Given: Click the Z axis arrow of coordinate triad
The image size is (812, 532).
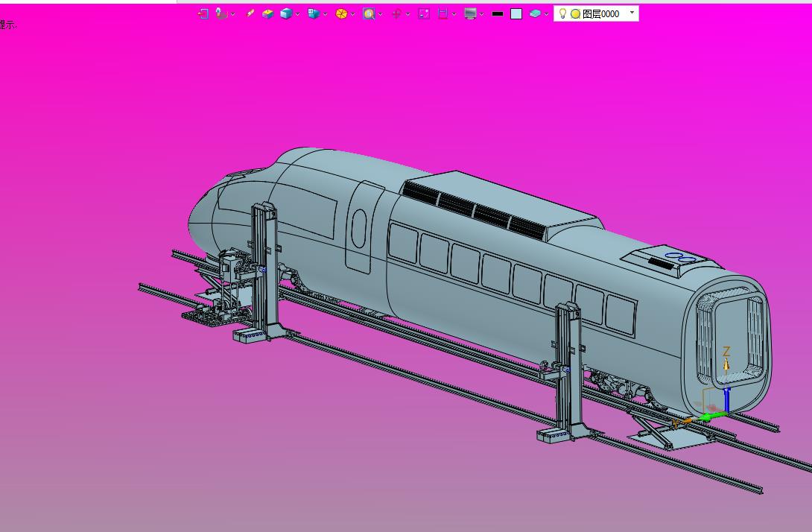Looking at the screenshot, I should click(x=727, y=365).
